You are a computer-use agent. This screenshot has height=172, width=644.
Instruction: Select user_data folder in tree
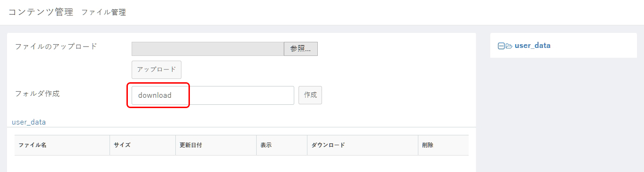(x=533, y=46)
